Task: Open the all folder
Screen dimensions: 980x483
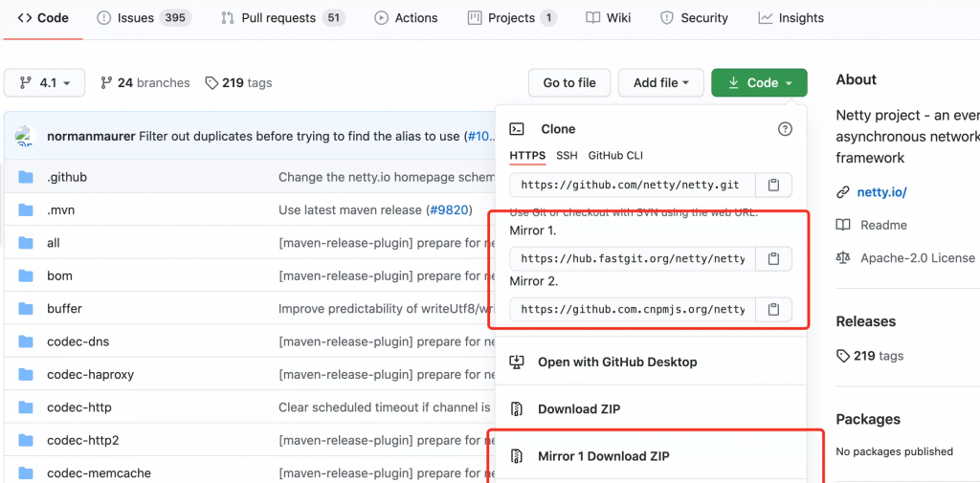Action: coord(54,243)
